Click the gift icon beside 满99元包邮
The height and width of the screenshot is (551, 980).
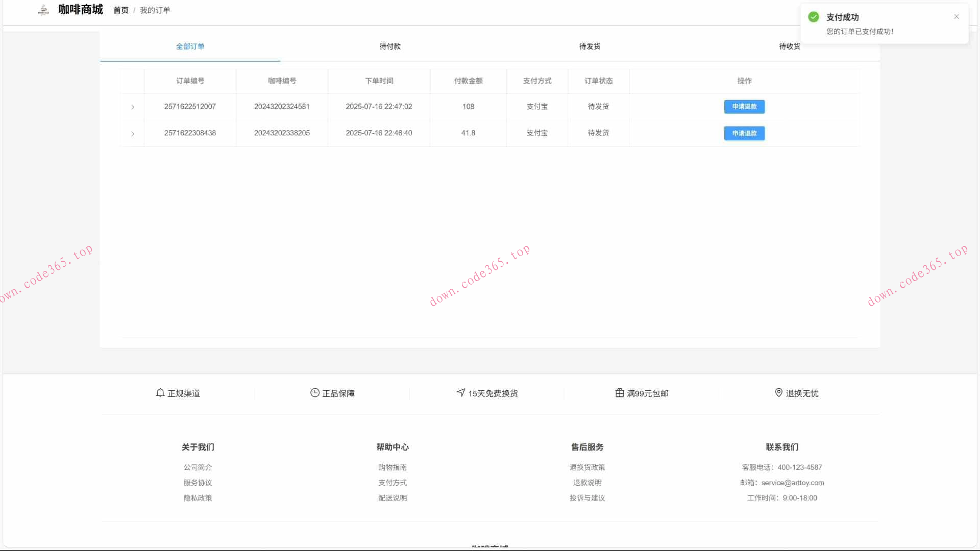(x=620, y=393)
